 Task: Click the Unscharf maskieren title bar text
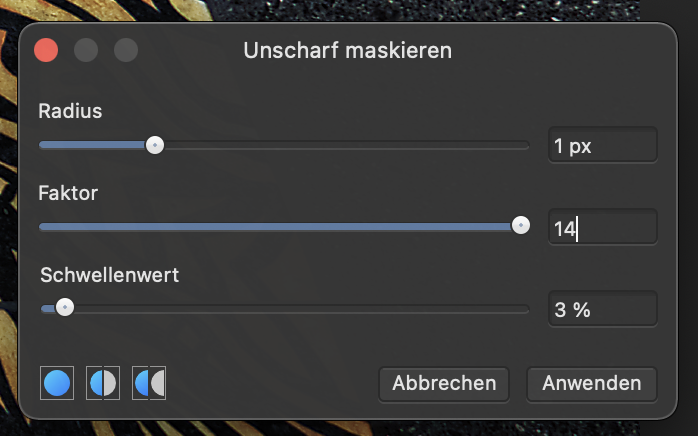[x=348, y=50]
